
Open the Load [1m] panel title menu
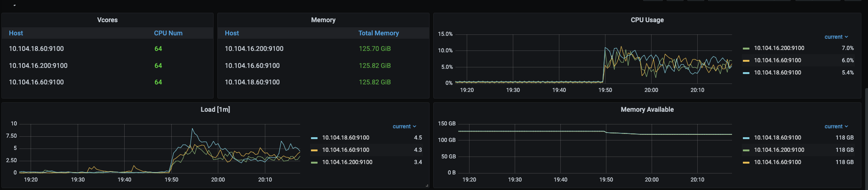point(215,109)
